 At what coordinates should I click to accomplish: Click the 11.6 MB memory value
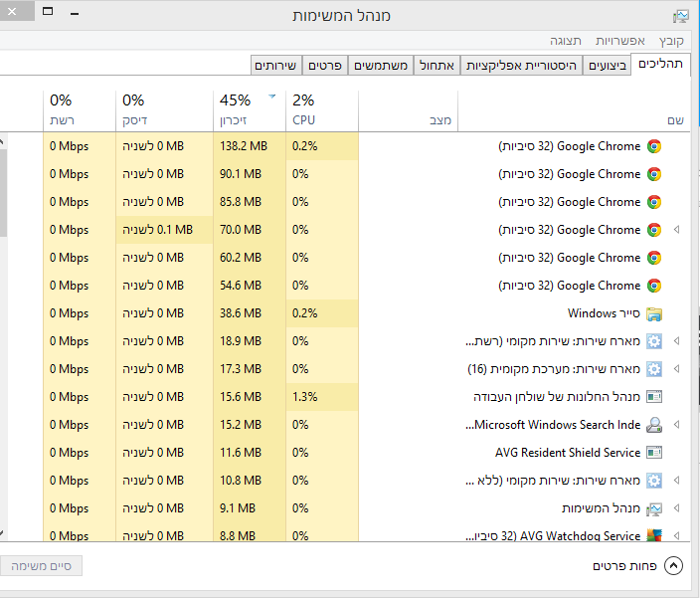tap(241, 453)
